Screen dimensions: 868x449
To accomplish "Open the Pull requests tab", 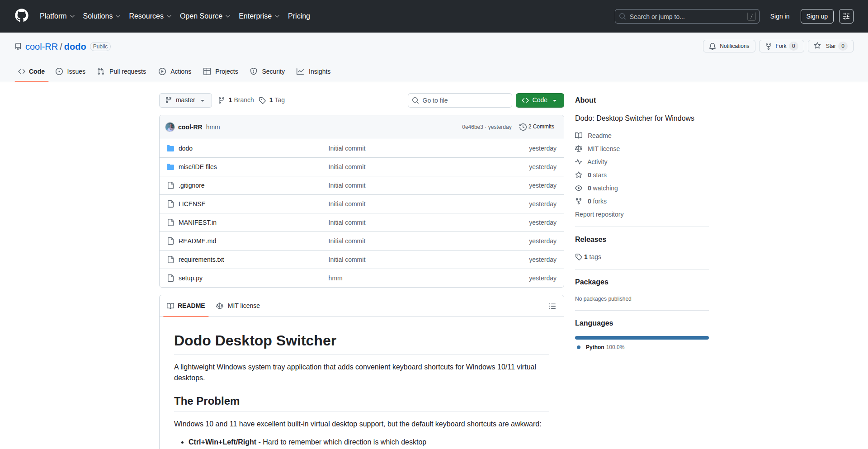I will coord(122,71).
